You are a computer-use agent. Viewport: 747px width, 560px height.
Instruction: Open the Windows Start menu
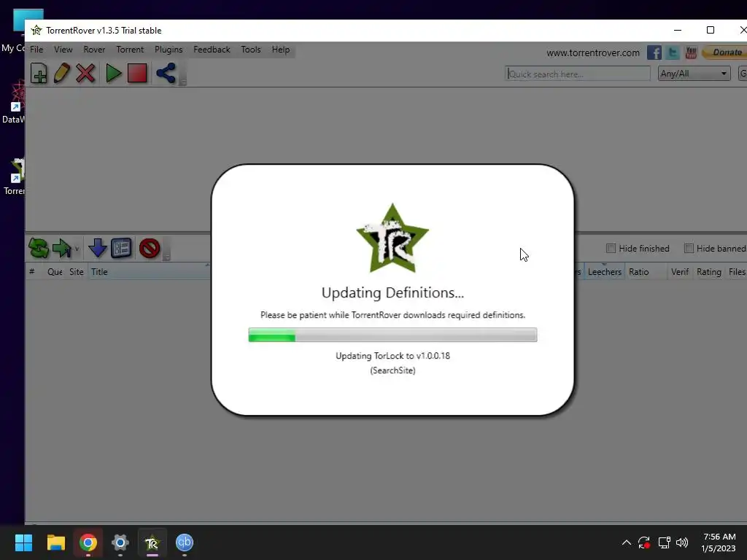[x=23, y=542]
